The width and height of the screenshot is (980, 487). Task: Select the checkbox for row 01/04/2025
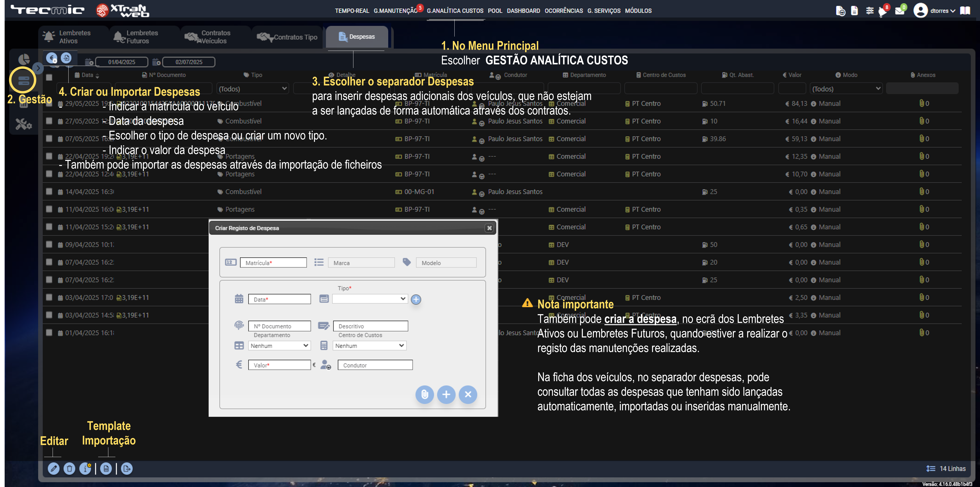(49, 333)
